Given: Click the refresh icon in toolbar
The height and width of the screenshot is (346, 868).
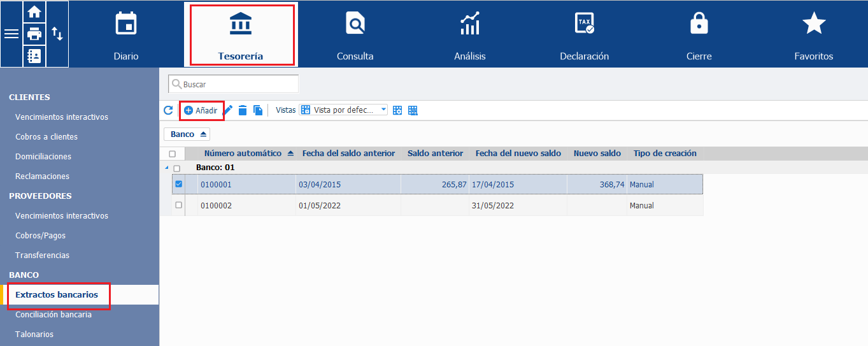Looking at the screenshot, I should pos(168,110).
